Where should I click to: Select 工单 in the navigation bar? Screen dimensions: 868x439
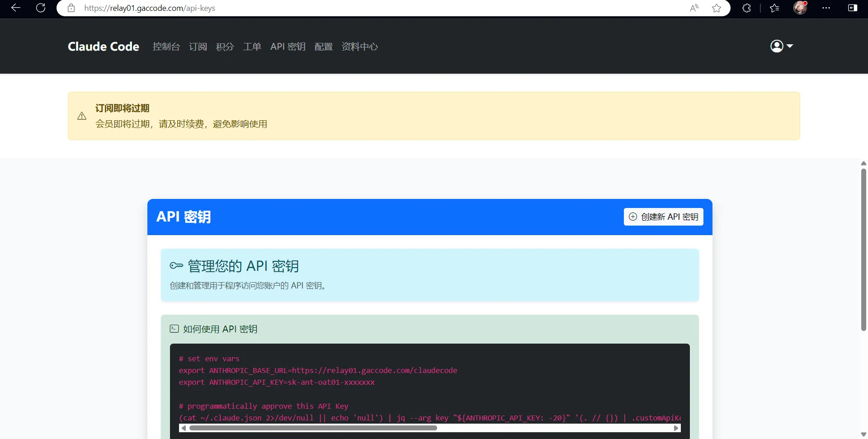(x=252, y=47)
